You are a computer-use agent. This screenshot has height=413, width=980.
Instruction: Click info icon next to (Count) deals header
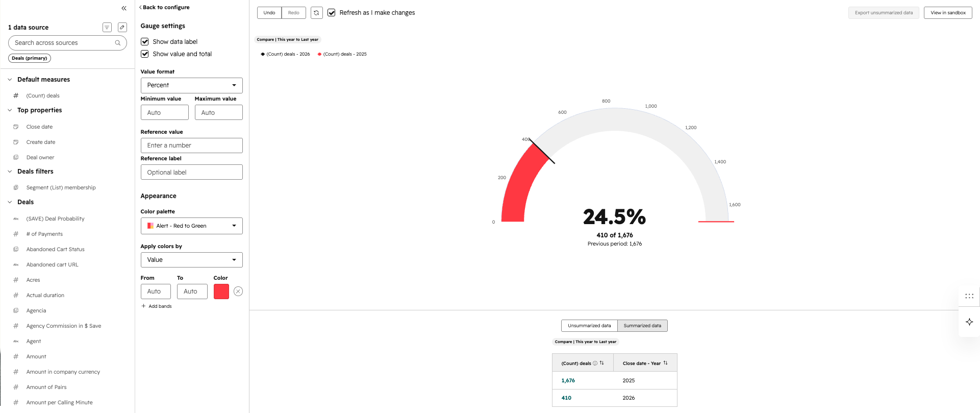[595, 363]
